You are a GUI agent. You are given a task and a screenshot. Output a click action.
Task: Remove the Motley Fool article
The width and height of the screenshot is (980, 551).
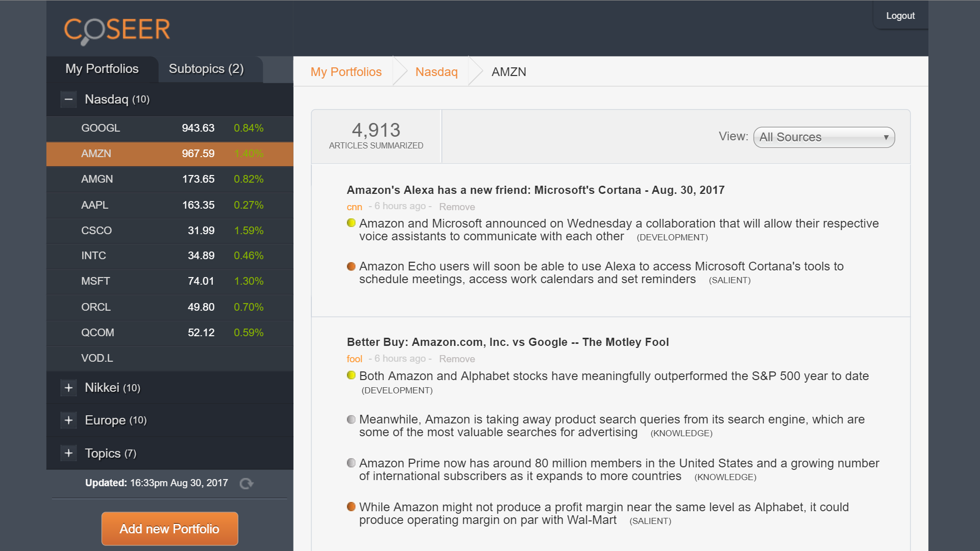click(457, 359)
